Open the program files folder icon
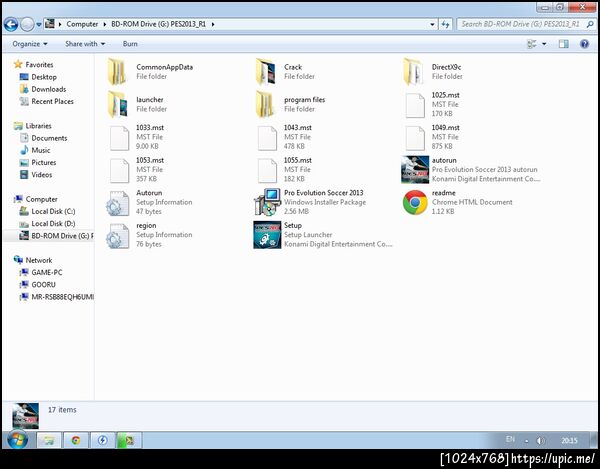Image resolution: width=600 pixels, height=469 pixels. pos(266,104)
